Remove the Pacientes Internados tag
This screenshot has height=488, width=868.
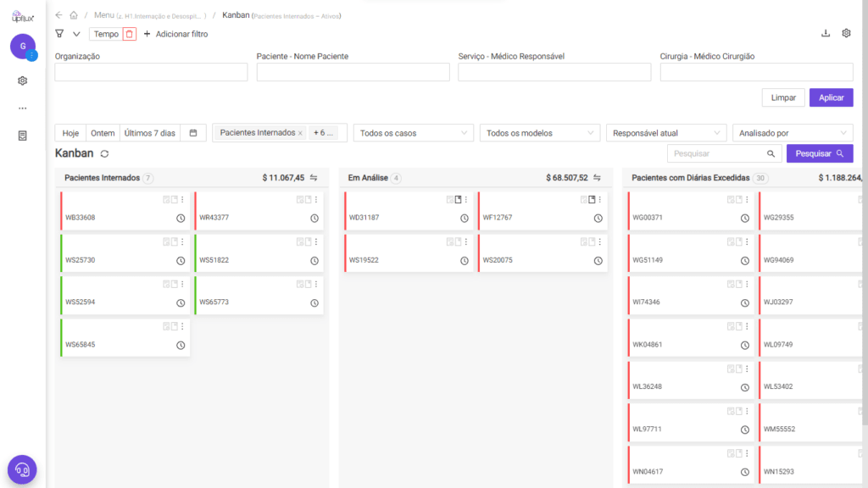(300, 133)
